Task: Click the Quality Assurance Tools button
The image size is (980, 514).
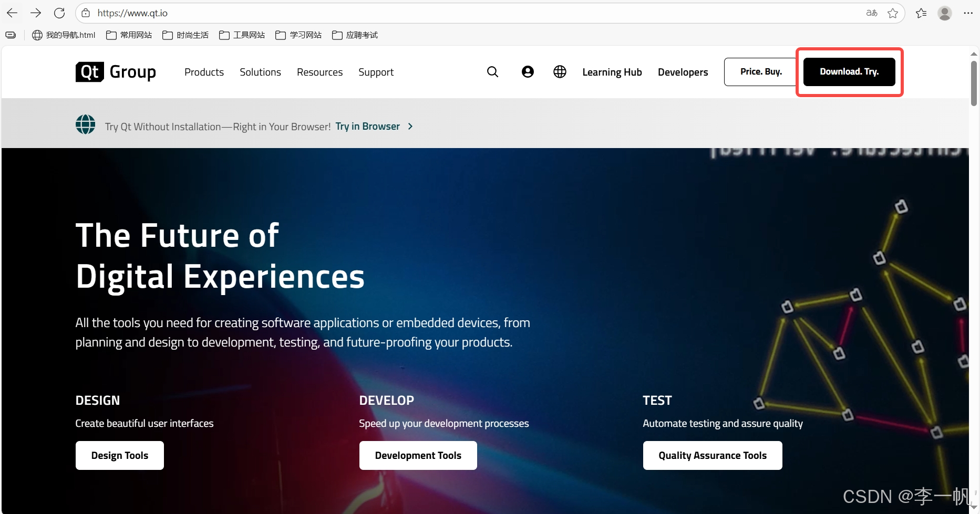Action: [713, 455]
